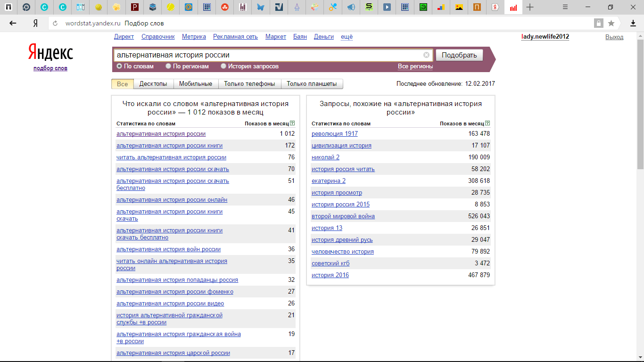Switch to the orange @ mail favicon tab
The image size is (644, 362).
click(189, 7)
